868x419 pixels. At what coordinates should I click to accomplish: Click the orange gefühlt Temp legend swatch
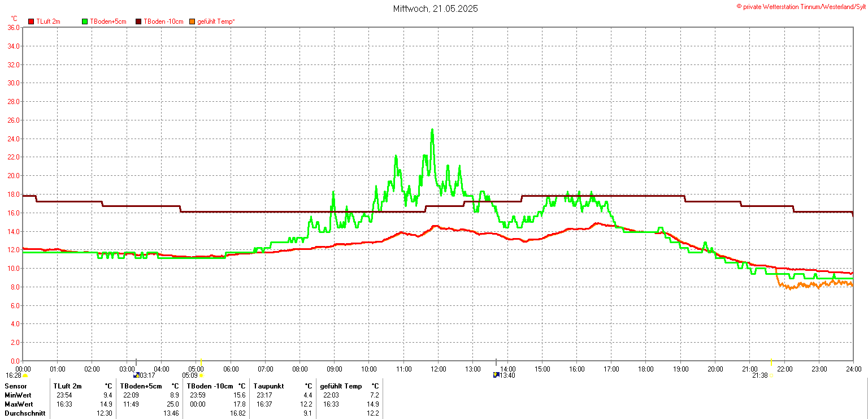(x=192, y=21)
